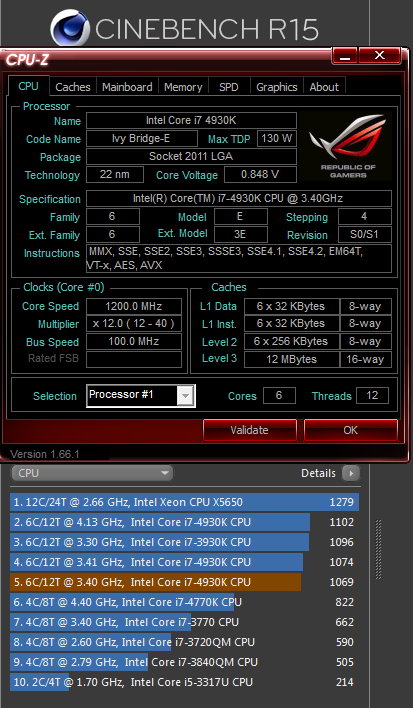Click the Validate button
413x708 pixels.
pos(250,430)
